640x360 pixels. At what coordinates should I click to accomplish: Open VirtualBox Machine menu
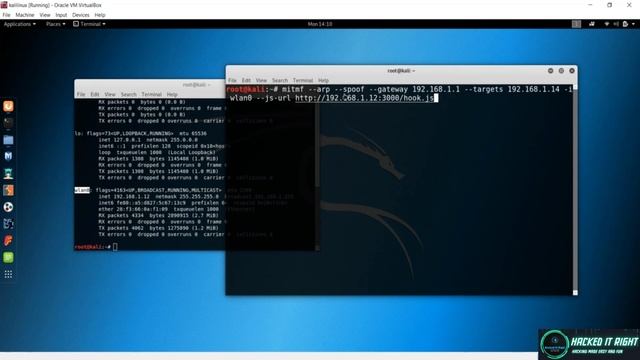(x=25, y=15)
